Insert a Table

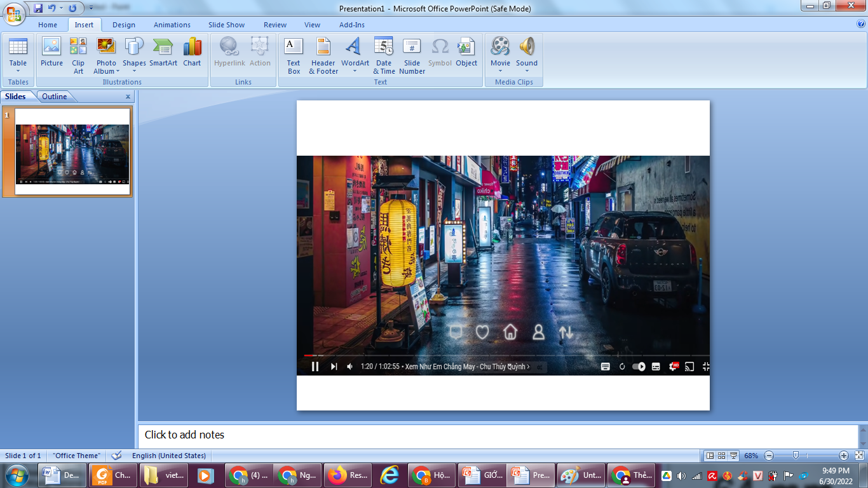(x=18, y=55)
